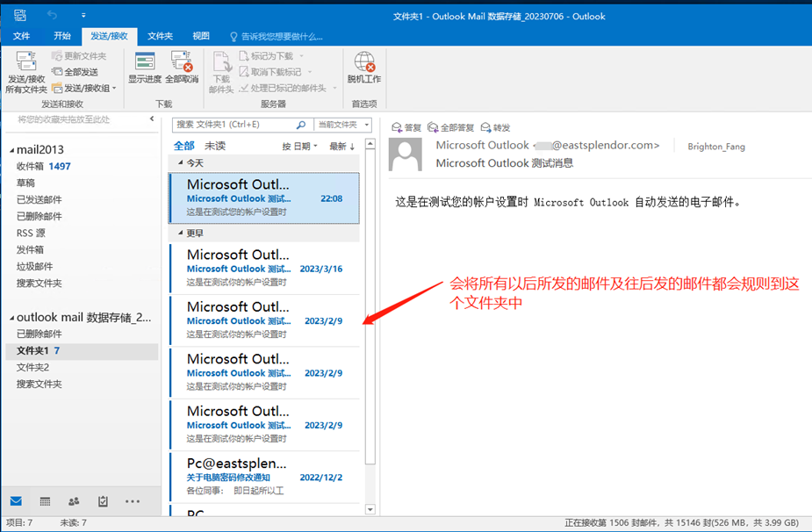Open Tasks view in bottom navigation
Screen dimensions: 812x532
point(103,501)
